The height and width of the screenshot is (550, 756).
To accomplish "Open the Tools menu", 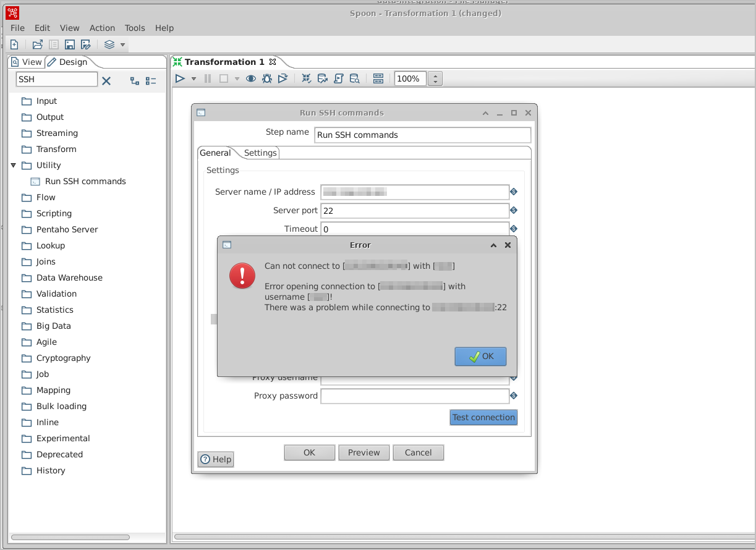I will tap(135, 28).
